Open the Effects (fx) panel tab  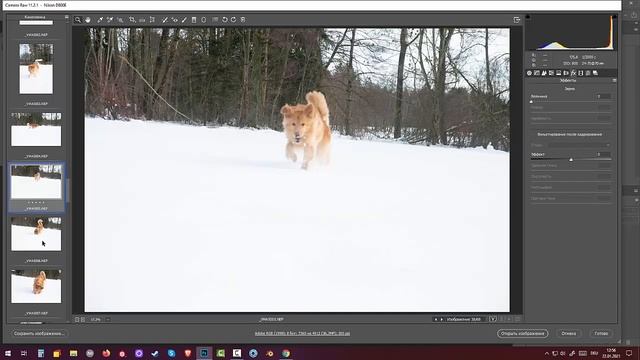pos(573,73)
